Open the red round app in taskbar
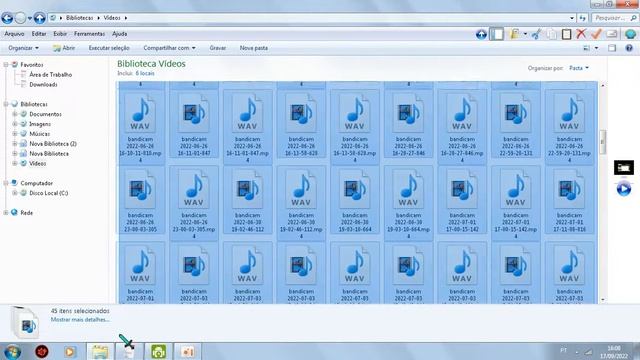Screen dimensions: 640x360 tap(42, 351)
